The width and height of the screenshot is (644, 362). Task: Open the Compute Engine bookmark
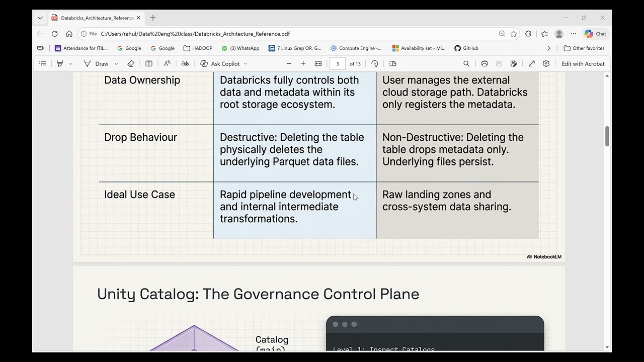click(356, 48)
